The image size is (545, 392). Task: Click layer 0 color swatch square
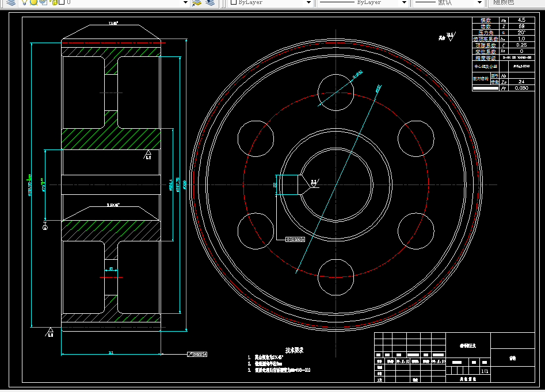62,2
